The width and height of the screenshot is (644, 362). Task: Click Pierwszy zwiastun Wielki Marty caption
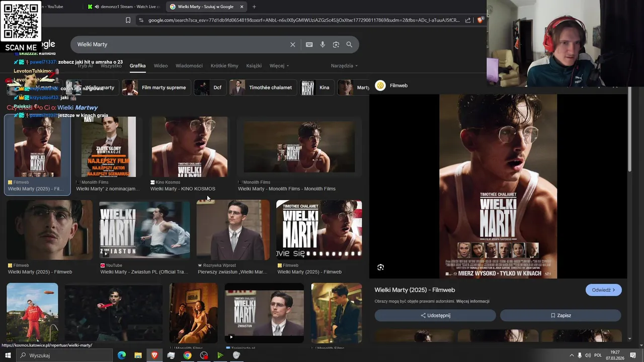[x=232, y=272]
